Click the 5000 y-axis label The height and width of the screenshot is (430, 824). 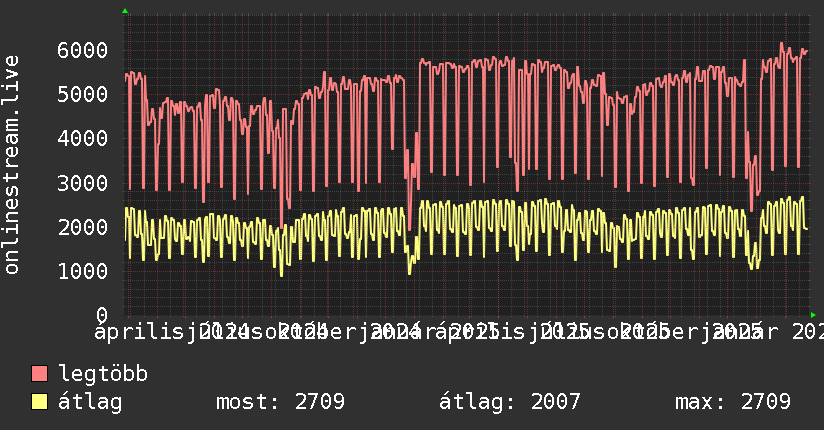83,95
